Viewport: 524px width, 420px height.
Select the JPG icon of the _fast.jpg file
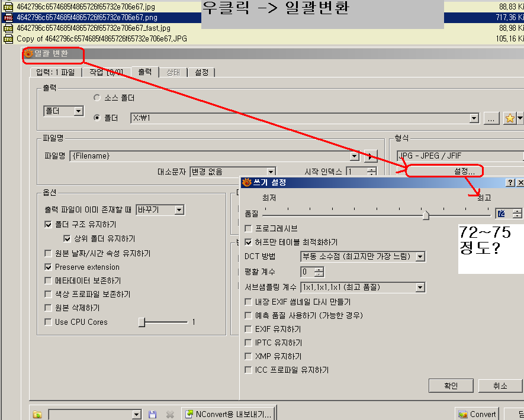point(8,28)
